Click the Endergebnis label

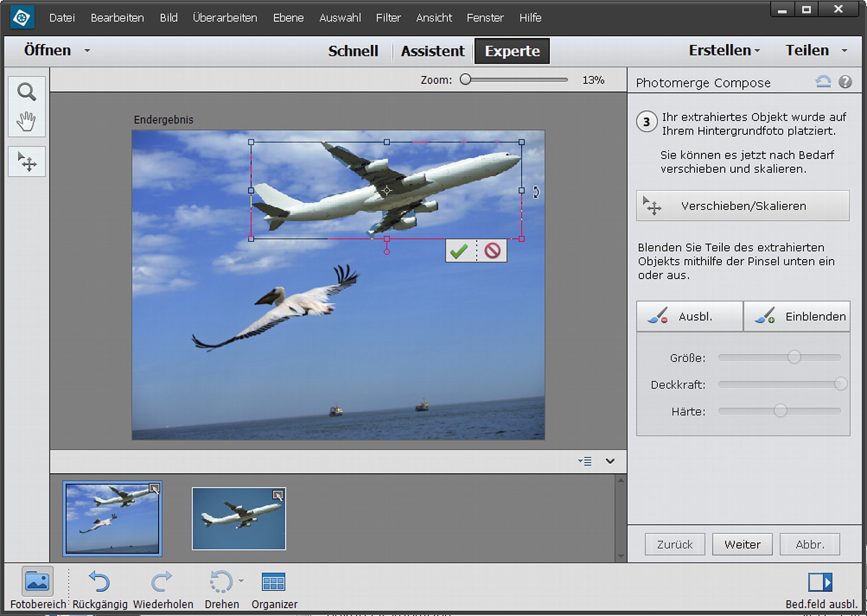click(163, 120)
